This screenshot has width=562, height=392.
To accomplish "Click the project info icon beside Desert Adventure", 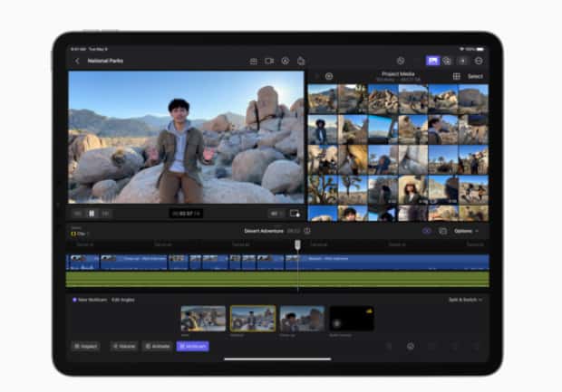I will tap(306, 231).
